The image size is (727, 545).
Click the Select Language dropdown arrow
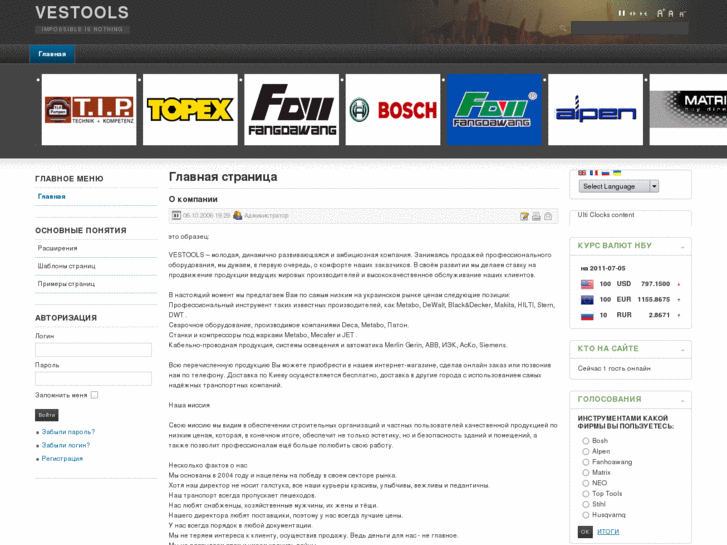click(x=654, y=186)
